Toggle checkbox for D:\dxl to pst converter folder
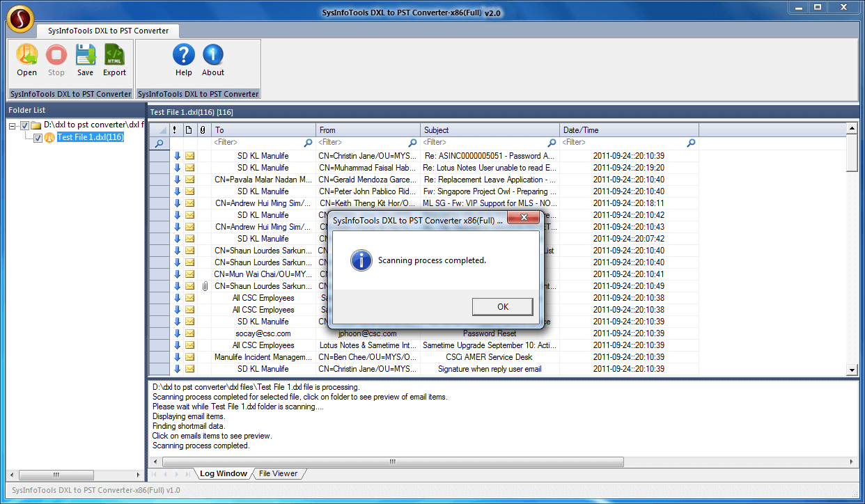 (x=24, y=125)
